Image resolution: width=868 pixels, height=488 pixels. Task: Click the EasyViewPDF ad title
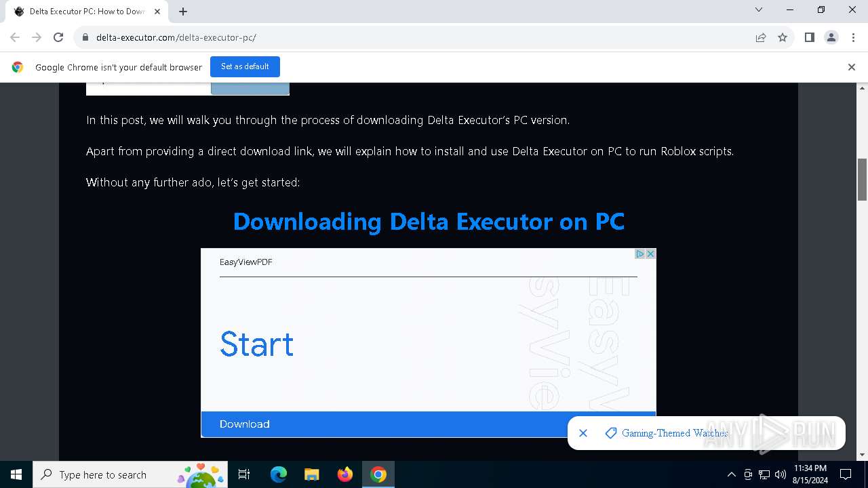point(246,262)
